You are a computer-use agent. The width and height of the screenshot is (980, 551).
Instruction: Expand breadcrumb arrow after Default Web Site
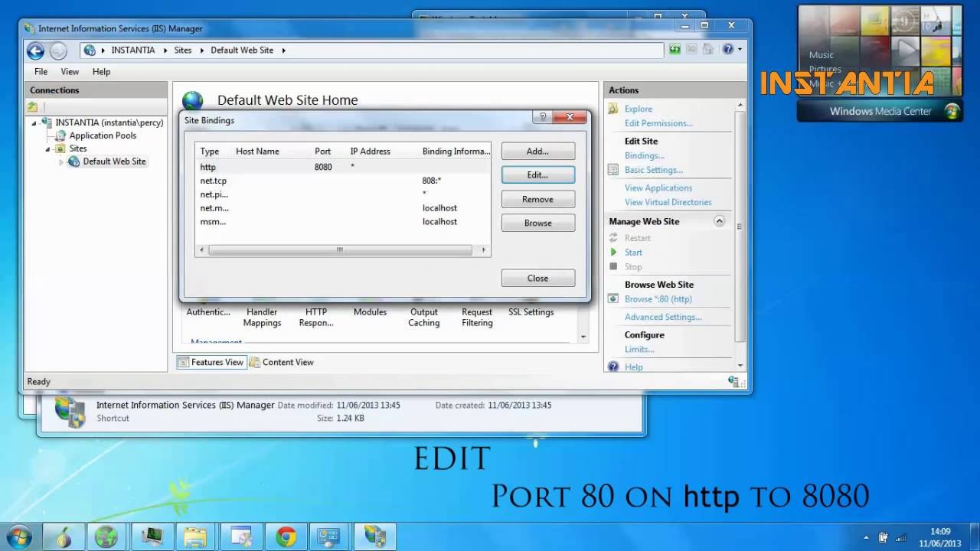coord(283,51)
